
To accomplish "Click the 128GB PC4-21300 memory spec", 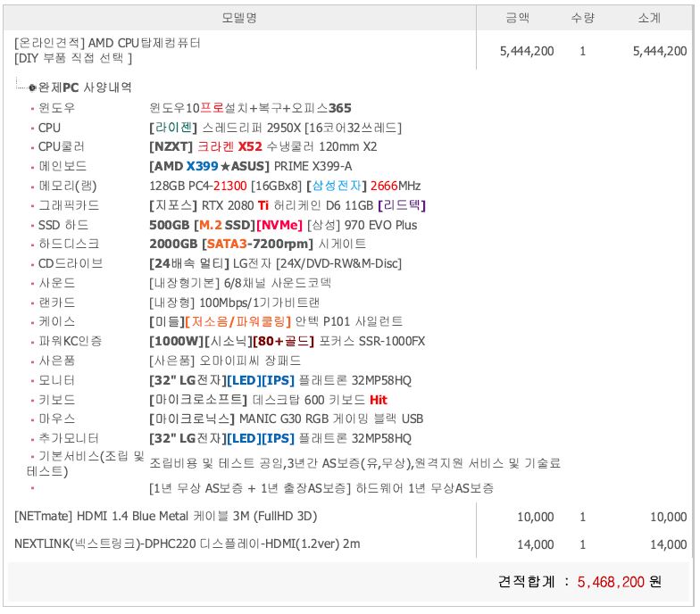I will coord(285,186).
